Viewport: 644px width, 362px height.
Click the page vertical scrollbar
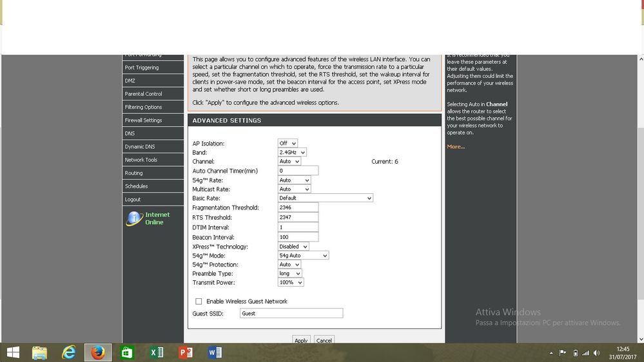[641, 213]
